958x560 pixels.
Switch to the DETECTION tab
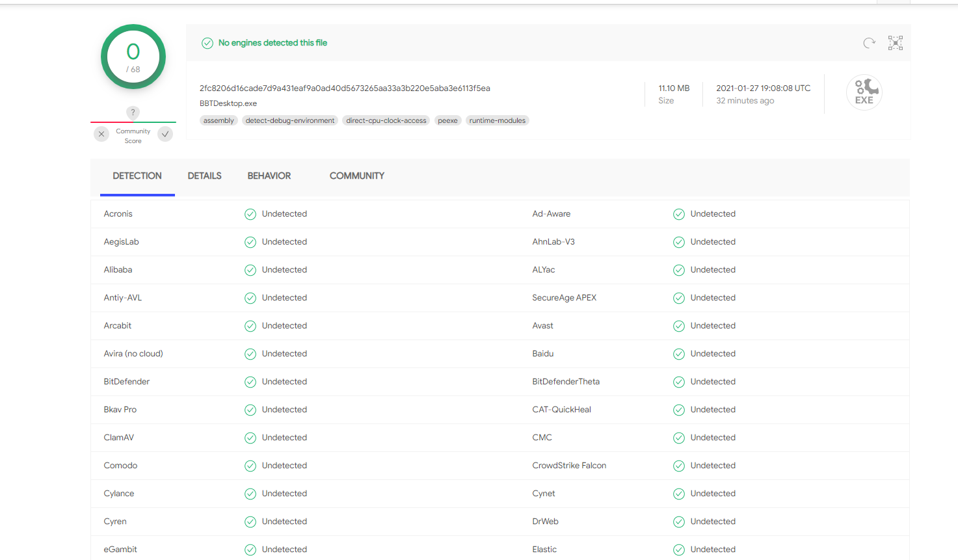click(137, 176)
